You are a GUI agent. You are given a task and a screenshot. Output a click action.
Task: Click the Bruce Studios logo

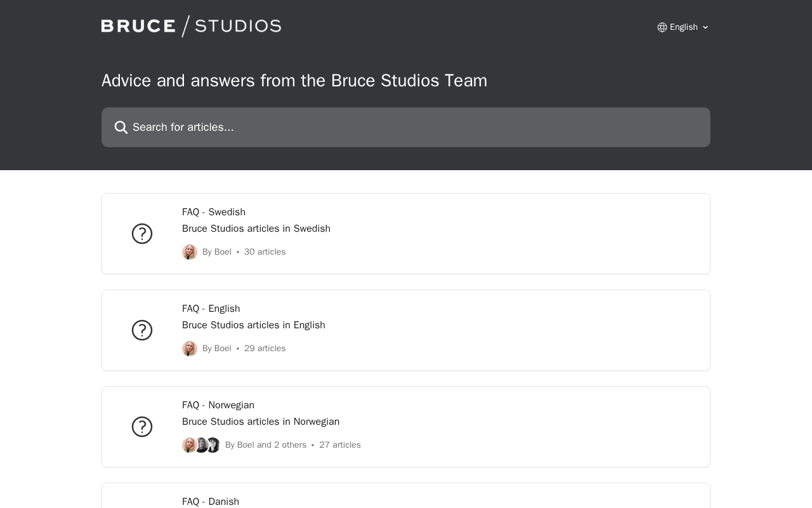191,26
